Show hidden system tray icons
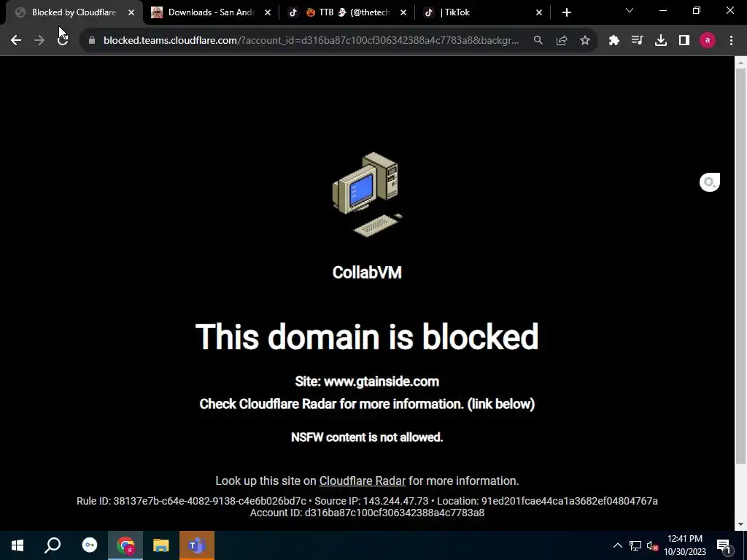 [x=617, y=545]
